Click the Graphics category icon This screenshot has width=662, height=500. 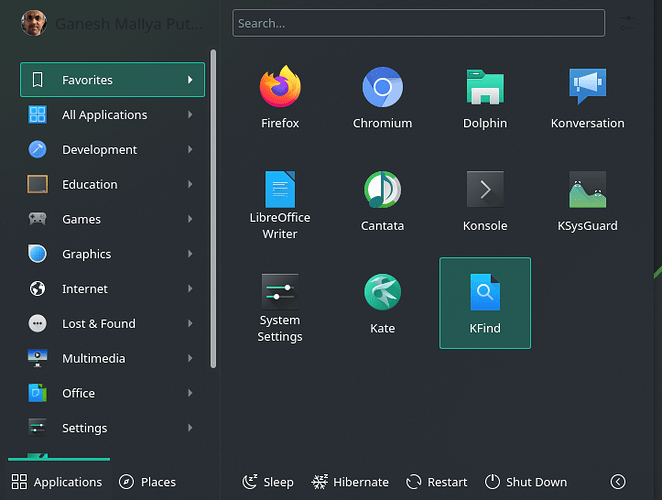tap(37, 254)
